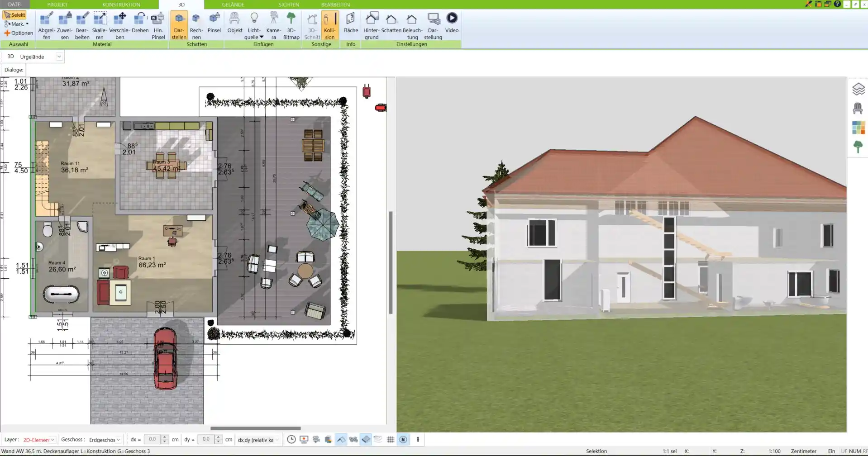The height and width of the screenshot is (456, 868).
Task: Open the Fläche info tool
Action: pos(350,23)
